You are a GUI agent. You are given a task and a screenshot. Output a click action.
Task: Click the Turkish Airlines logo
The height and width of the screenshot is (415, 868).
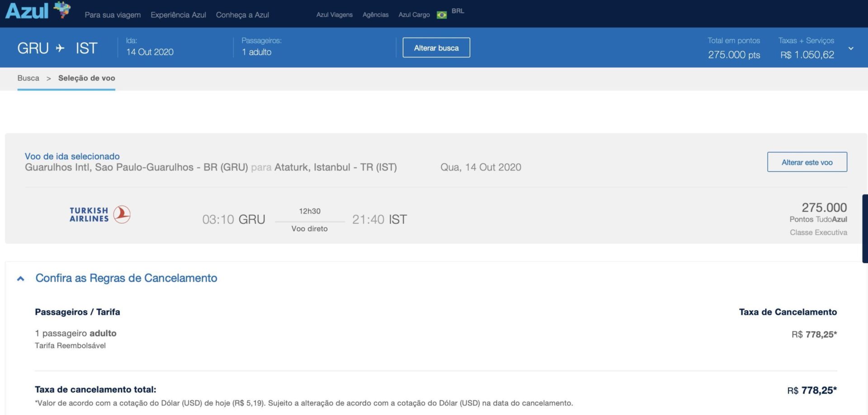click(100, 215)
